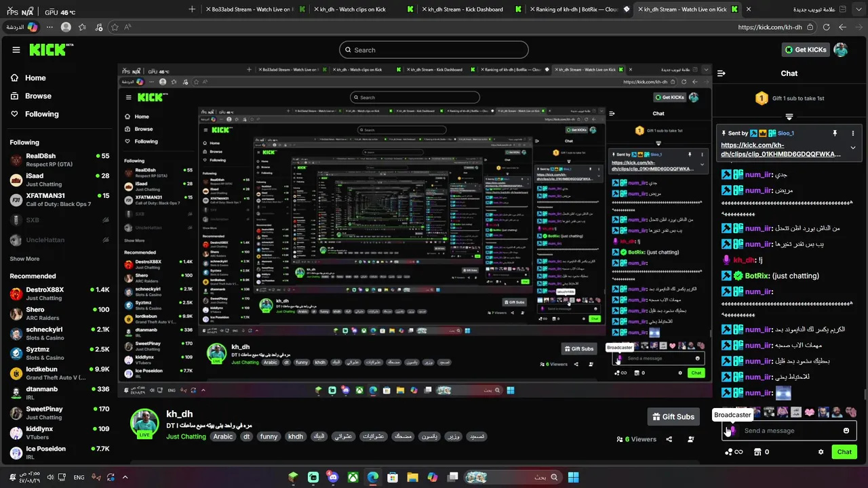
Task: Click the Kick search field
Action: pos(434,49)
